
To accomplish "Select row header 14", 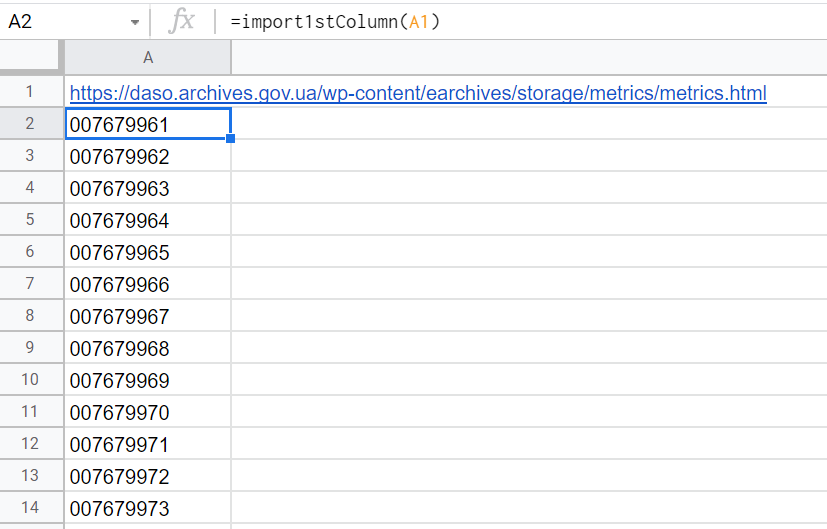I will point(31,507).
